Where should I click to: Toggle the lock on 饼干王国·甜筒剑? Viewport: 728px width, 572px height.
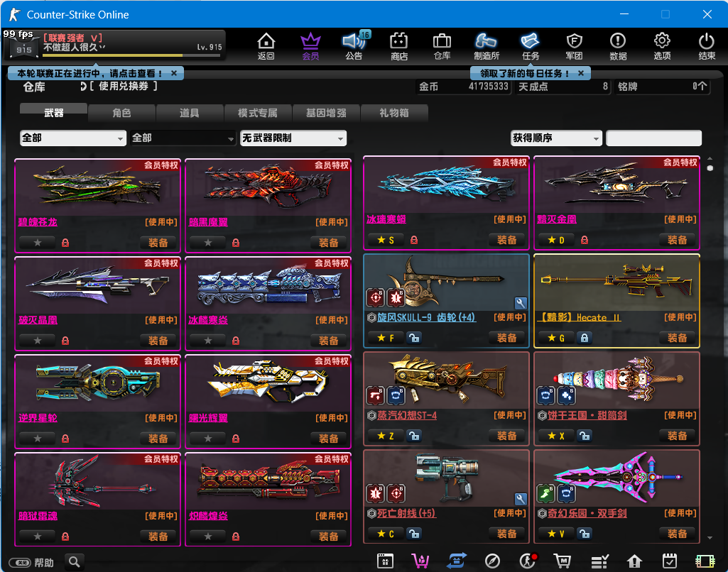click(585, 436)
